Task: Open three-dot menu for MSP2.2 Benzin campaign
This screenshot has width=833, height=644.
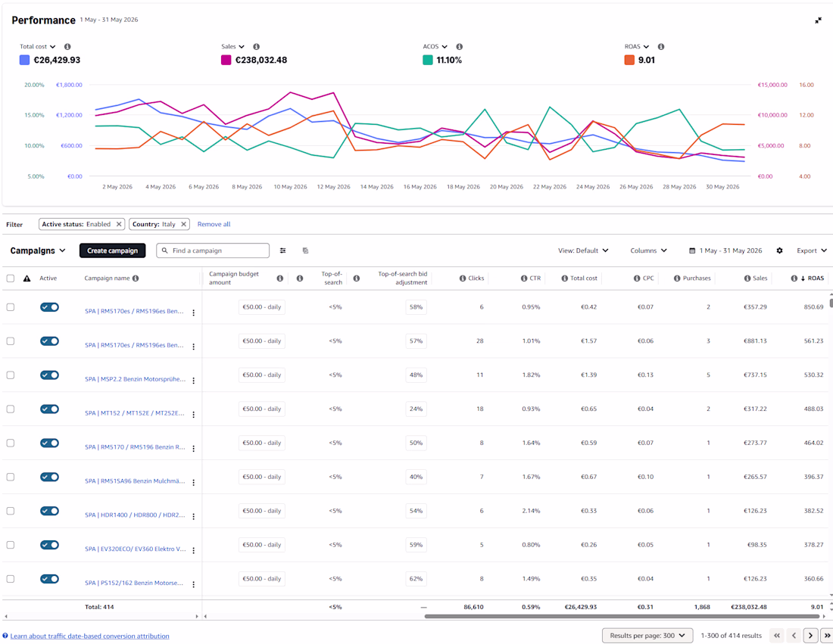Action: tap(193, 381)
